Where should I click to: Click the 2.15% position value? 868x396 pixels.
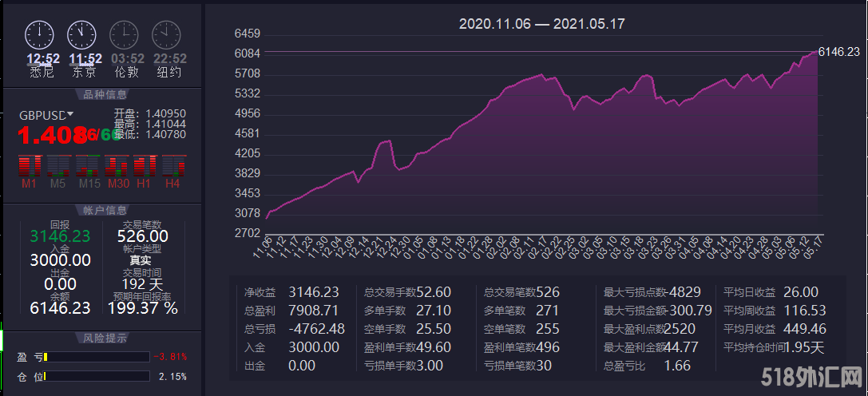[172, 377]
